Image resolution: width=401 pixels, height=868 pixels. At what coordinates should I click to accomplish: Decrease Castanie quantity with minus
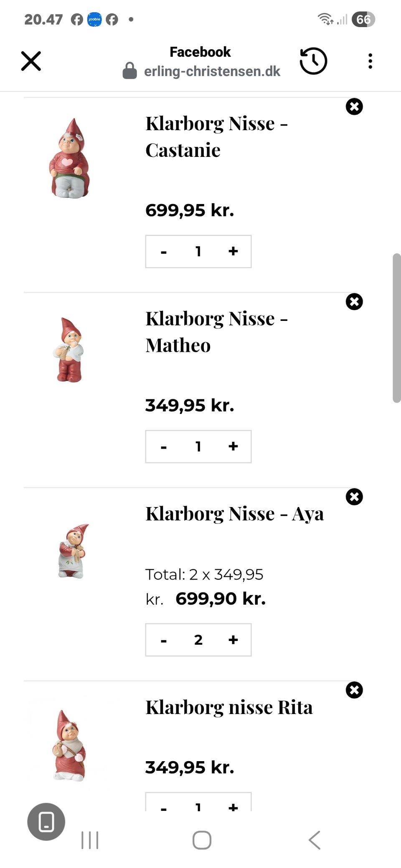pyautogui.click(x=164, y=251)
